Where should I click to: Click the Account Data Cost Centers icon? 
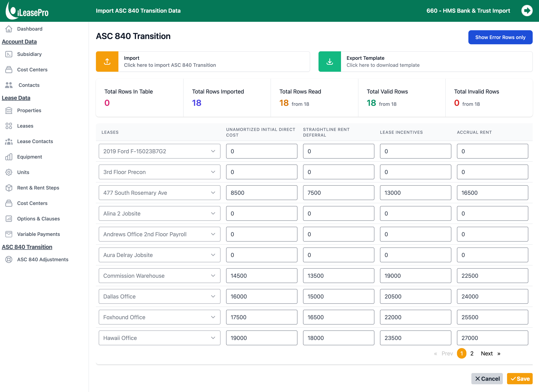[9, 70]
